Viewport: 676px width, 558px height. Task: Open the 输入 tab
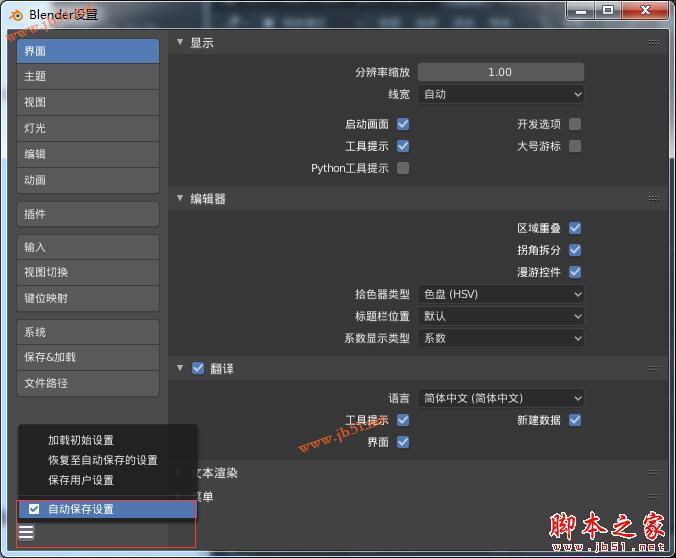[88, 247]
